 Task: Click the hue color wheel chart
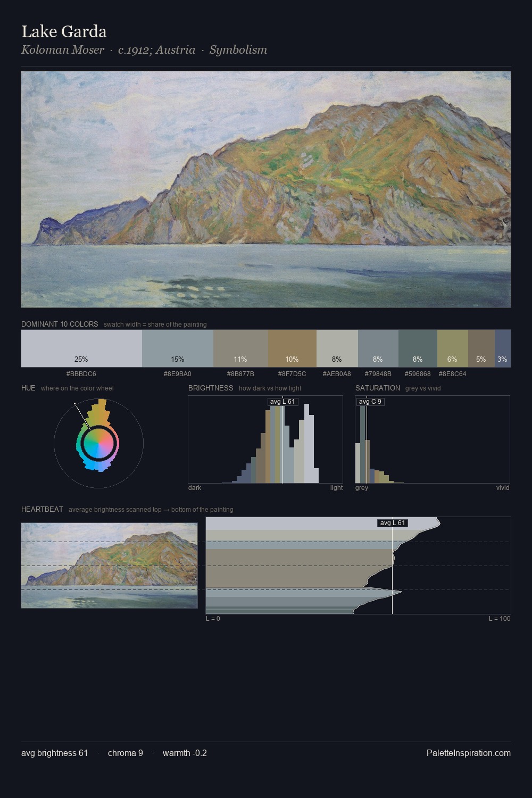click(98, 443)
